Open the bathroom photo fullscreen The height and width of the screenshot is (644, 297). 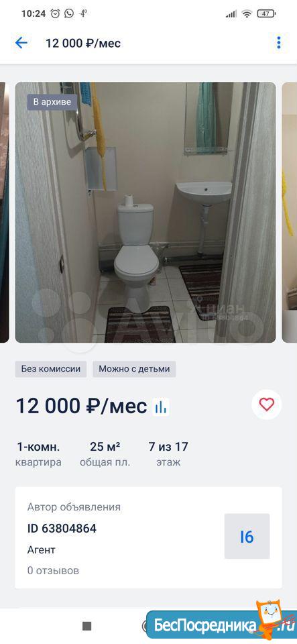145,213
